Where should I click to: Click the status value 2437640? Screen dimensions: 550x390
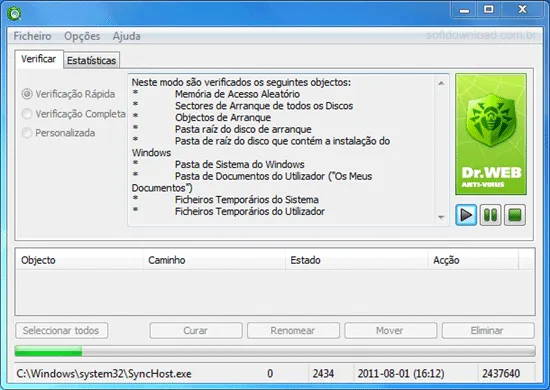click(501, 374)
